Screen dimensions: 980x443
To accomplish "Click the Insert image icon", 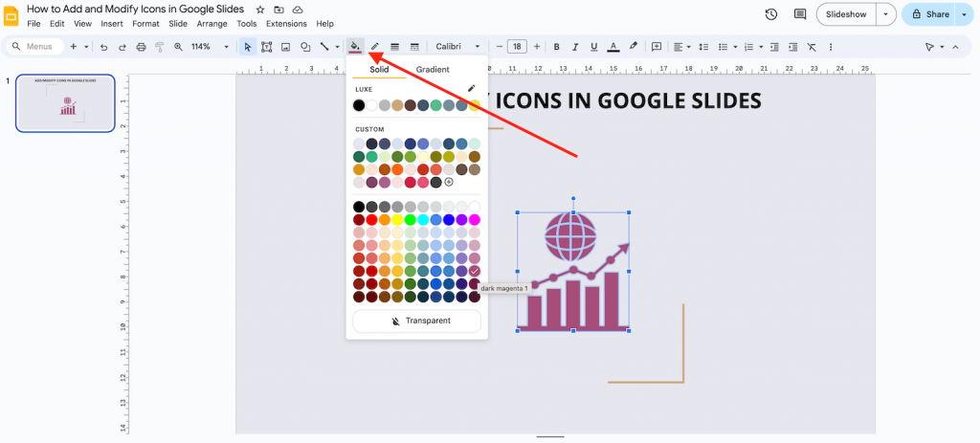I will tap(285, 47).
